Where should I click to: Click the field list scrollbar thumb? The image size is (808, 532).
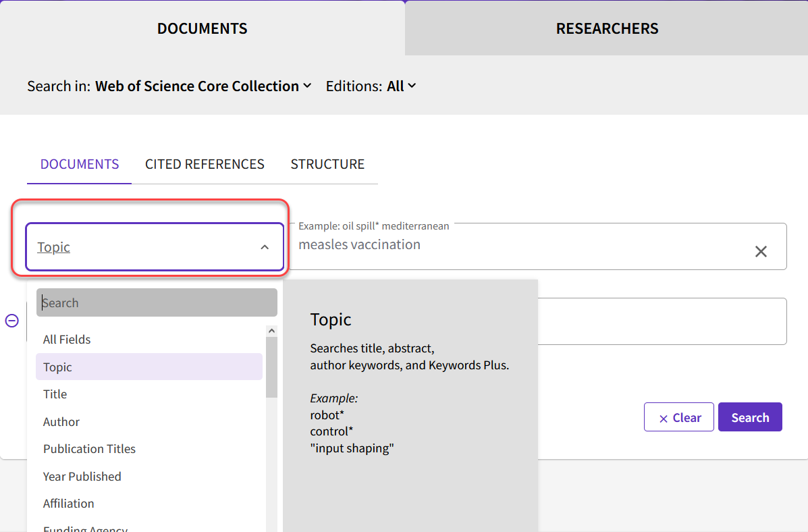pos(271,367)
